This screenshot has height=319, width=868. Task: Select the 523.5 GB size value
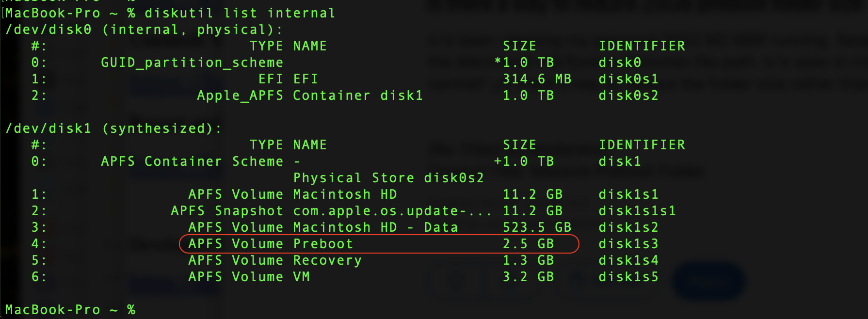click(537, 227)
